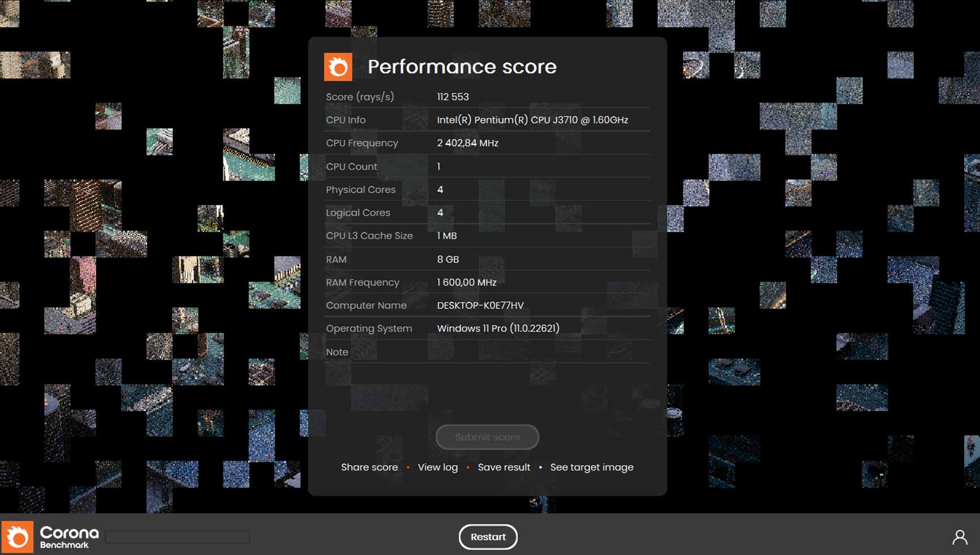The width and height of the screenshot is (980, 555).
Task: Click the CPU Count label
Action: click(351, 166)
